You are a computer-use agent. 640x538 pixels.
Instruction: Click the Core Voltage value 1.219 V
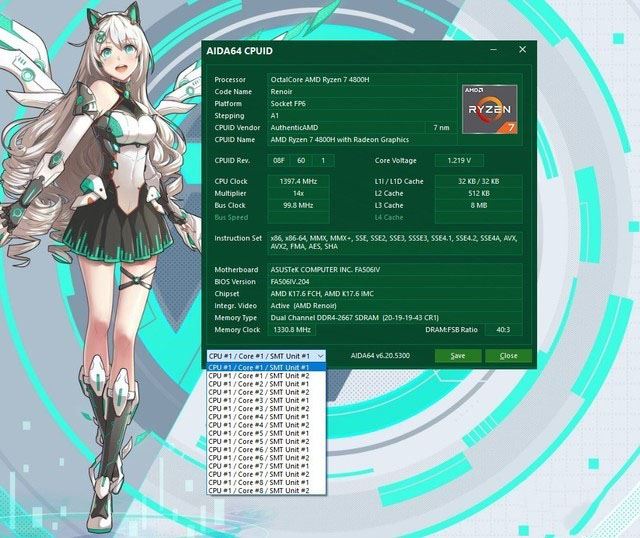point(459,160)
